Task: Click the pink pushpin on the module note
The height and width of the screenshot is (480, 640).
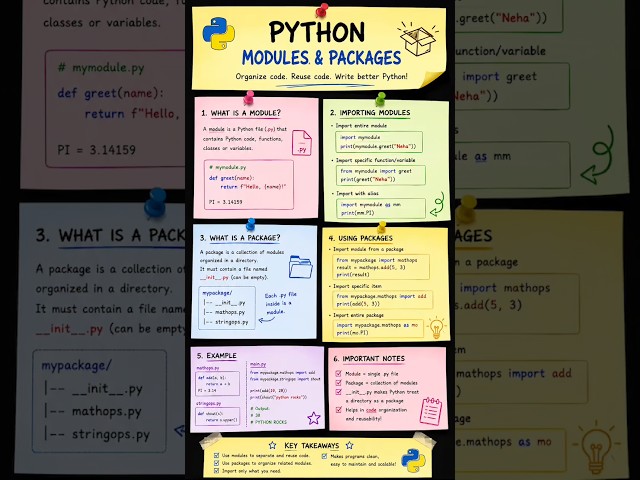Action: [x=249, y=97]
